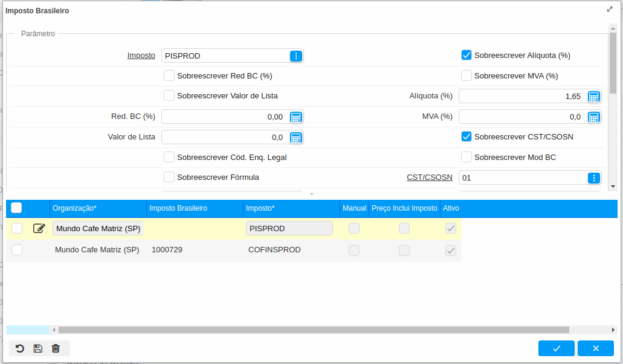Uncheck Sobreescrever Alíquota (%) checkbox
The image size is (623, 364).
tap(466, 56)
